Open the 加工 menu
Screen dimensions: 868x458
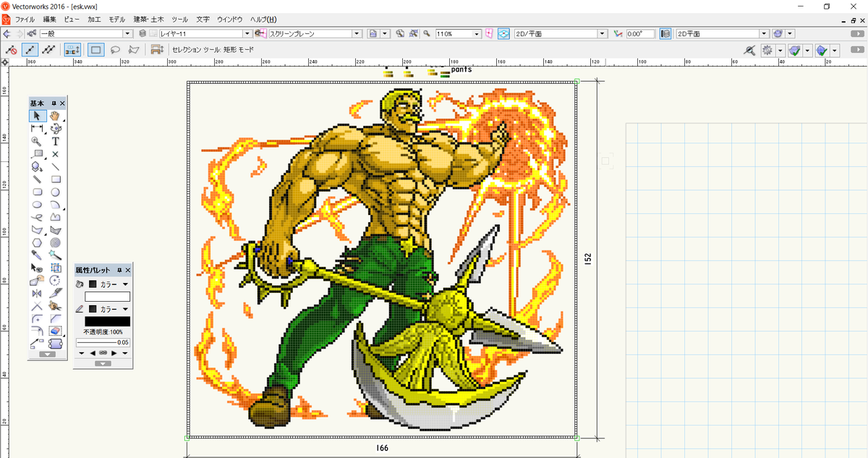[94, 19]
